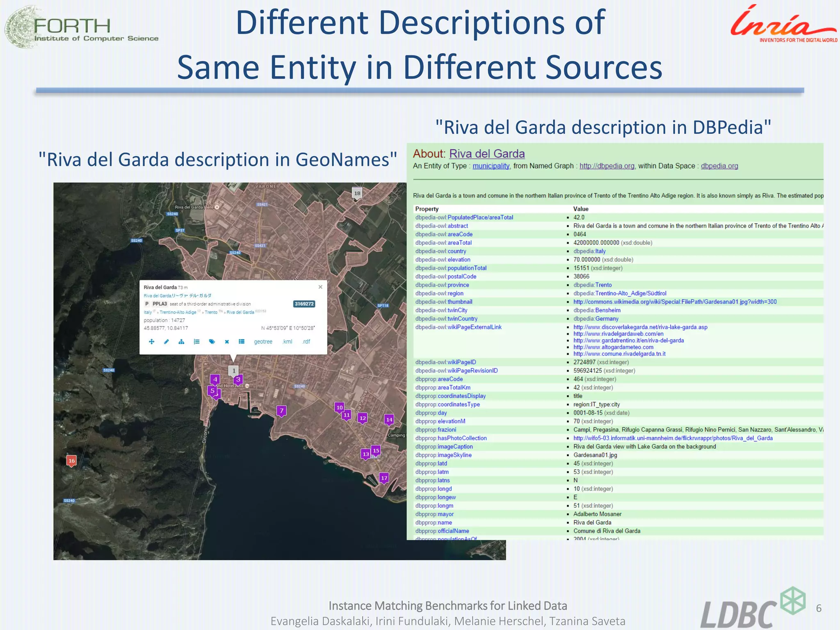This screenshot has height=630, width=840.
Task: Click the blue X delete icon in popup
Action: (227, 342)
